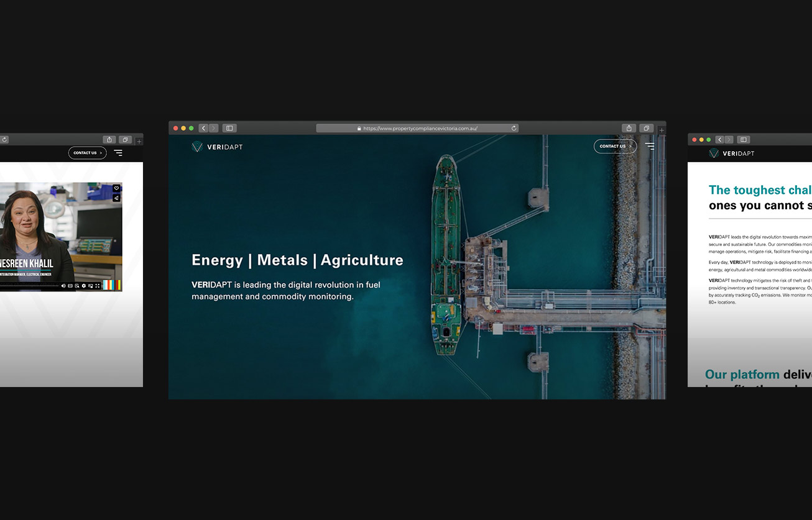812x520 pixels.
Task: Enter fullscreen on the video player
Action: (x=98, y=286)
